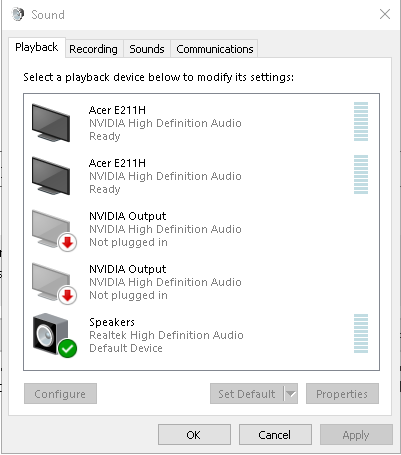Click the Default Device status text
This screenshot has width=401, height=455.
[126, 348]
